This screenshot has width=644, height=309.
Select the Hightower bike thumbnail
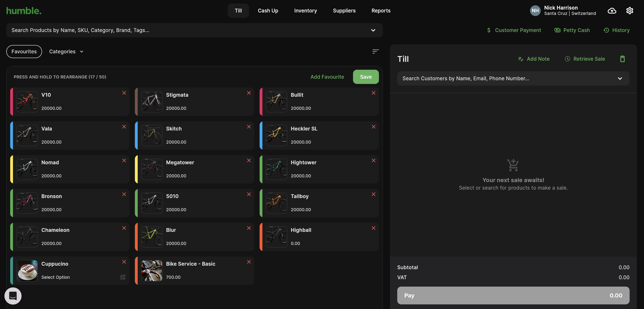click(x=276, y=169)
